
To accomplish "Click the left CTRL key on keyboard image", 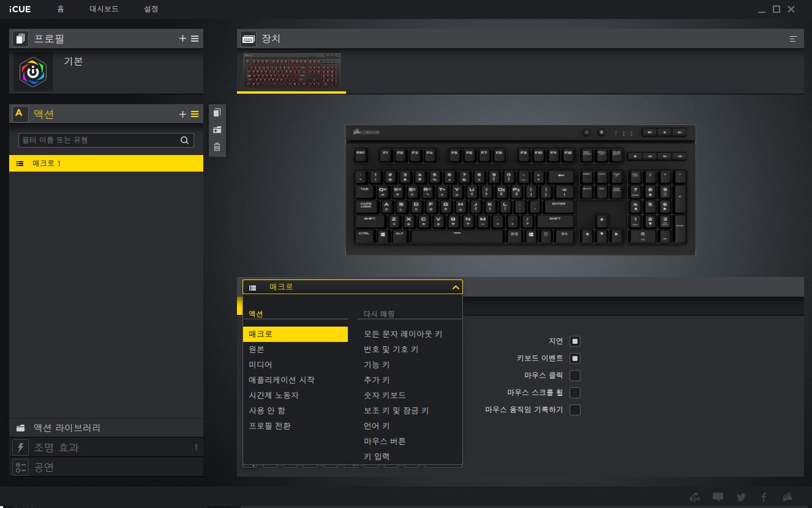I will click(x=364, y=237).
